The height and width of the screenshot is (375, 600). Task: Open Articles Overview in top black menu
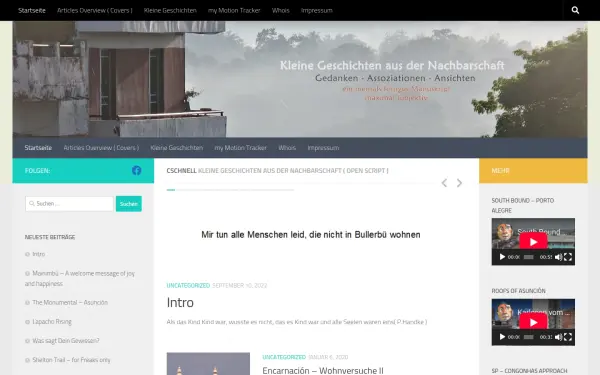click(95, 10)
